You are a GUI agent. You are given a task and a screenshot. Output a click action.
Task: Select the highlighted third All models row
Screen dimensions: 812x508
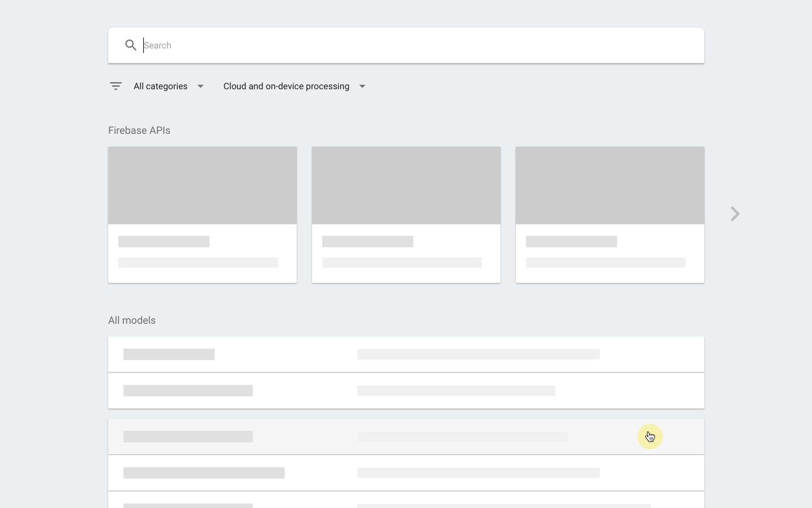tap(406, 436)
